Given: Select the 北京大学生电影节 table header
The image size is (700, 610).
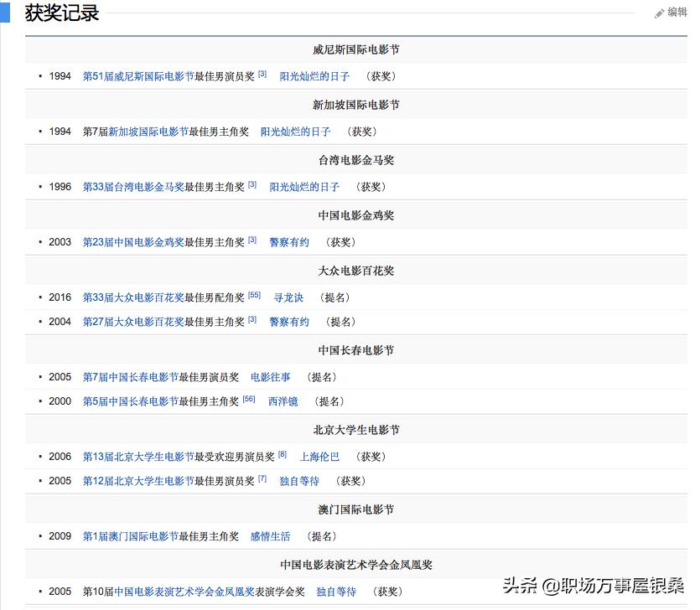Looking at the screenshot, I should [355, 430].
